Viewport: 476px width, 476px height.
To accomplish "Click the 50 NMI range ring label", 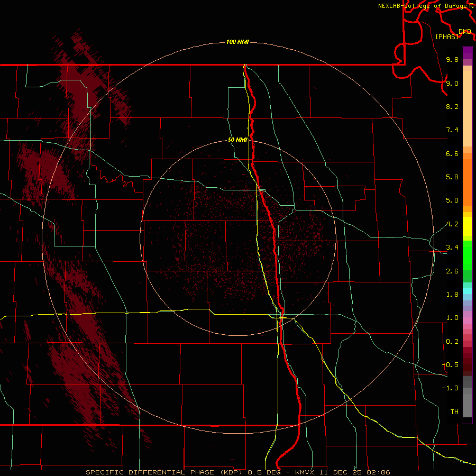I will point(237,140).
